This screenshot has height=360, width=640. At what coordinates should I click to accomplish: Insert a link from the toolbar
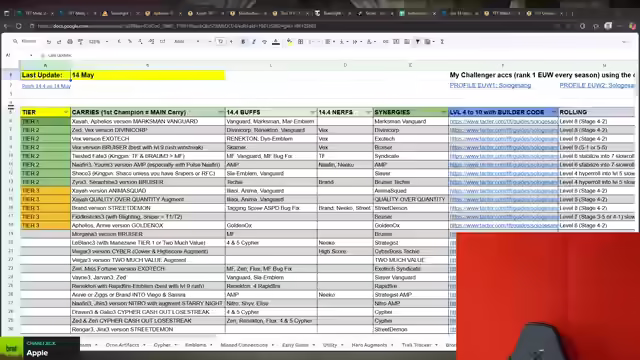385,42
